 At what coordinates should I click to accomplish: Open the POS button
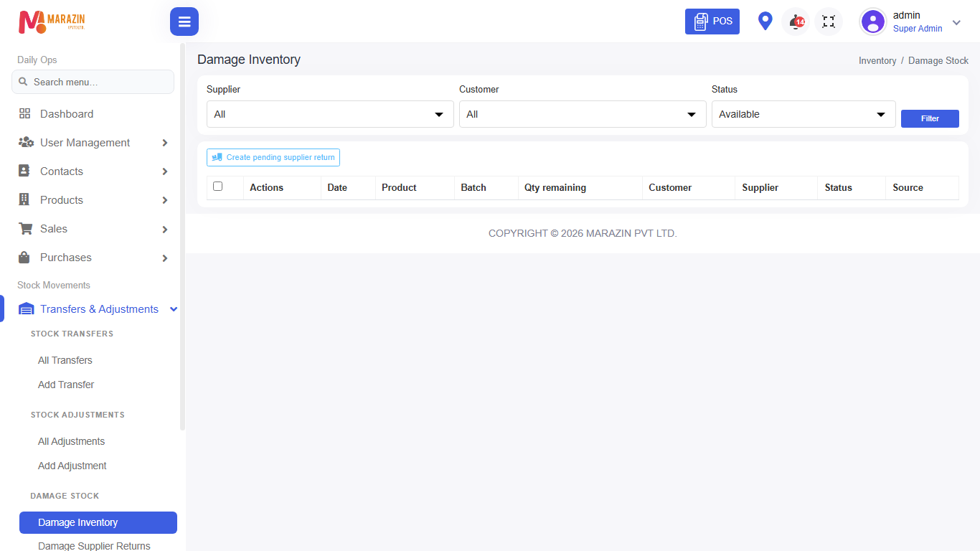712,22
